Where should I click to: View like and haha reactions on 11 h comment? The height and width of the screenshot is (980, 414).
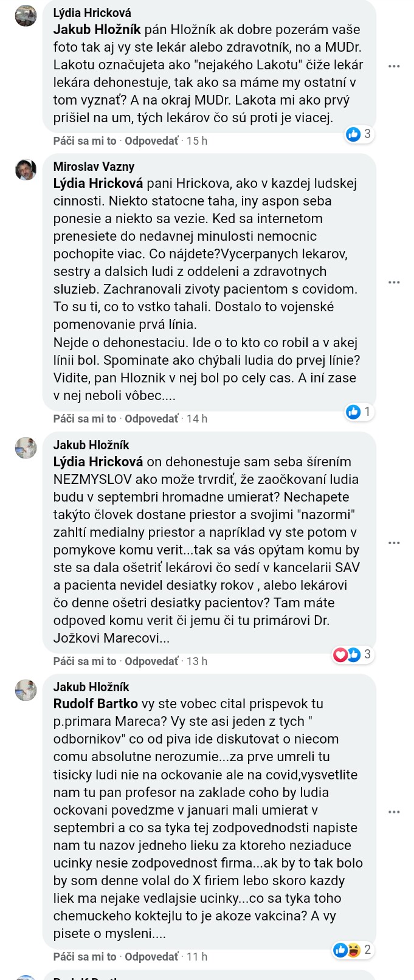pos(353,950)
